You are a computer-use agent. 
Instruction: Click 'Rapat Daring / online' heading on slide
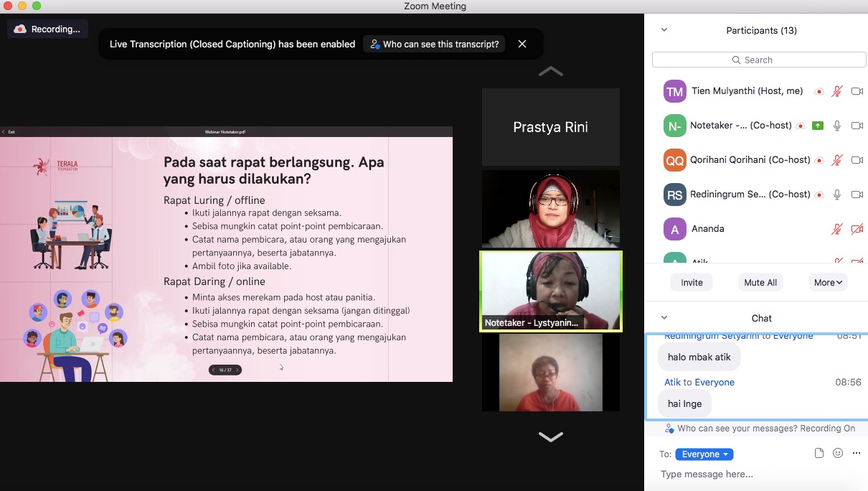coord(214,281)
